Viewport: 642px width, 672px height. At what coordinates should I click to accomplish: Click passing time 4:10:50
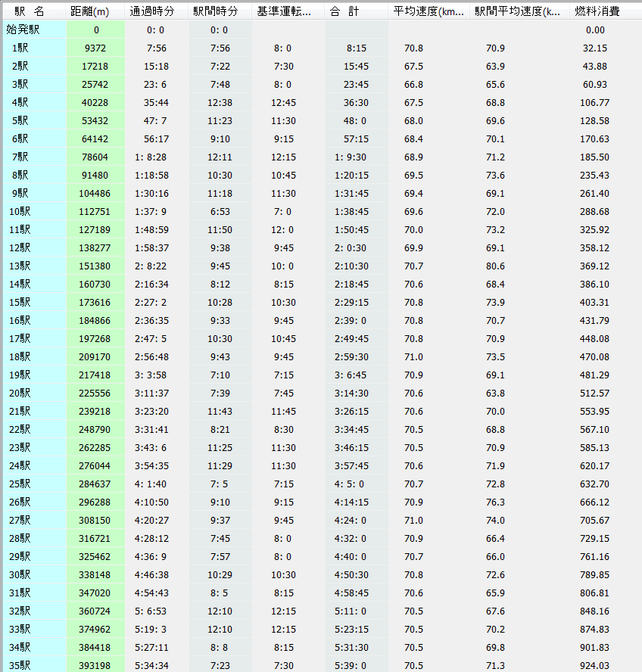(x=152, y=502)
